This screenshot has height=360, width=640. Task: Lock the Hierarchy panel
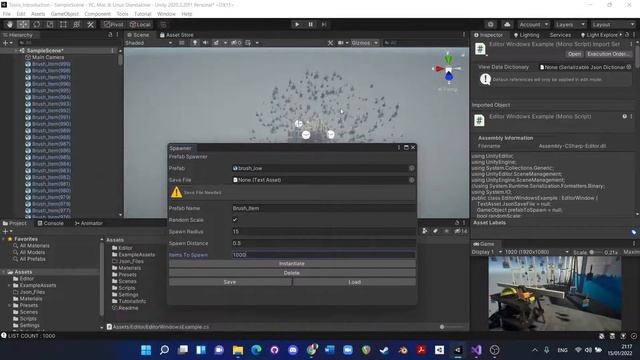click(110, 35)
